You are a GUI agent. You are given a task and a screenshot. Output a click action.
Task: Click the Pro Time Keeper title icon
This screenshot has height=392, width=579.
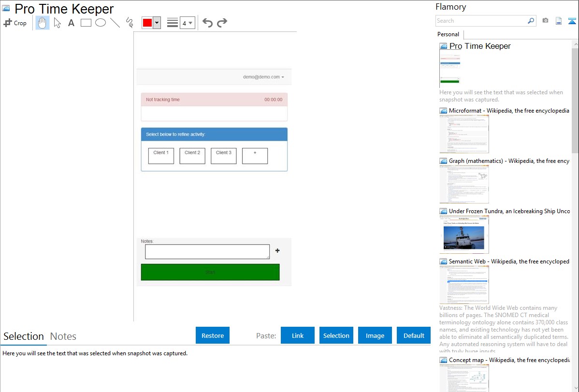(6, 8)
